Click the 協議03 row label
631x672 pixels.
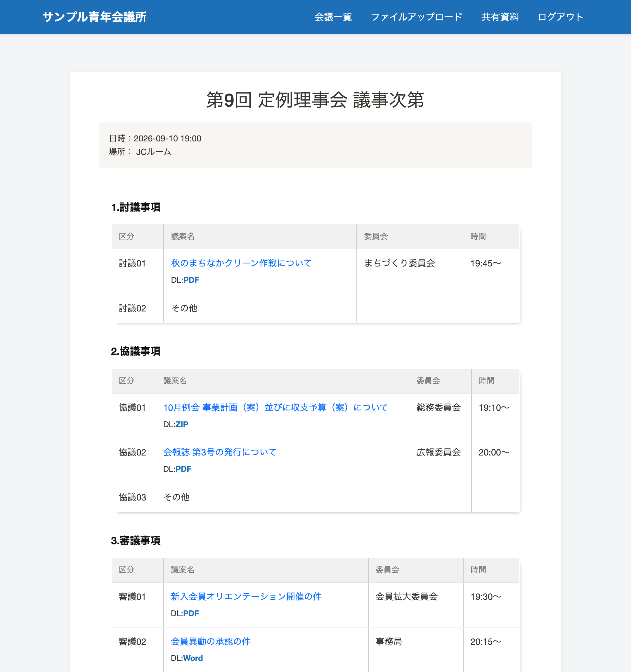click(x=132, y=497)
